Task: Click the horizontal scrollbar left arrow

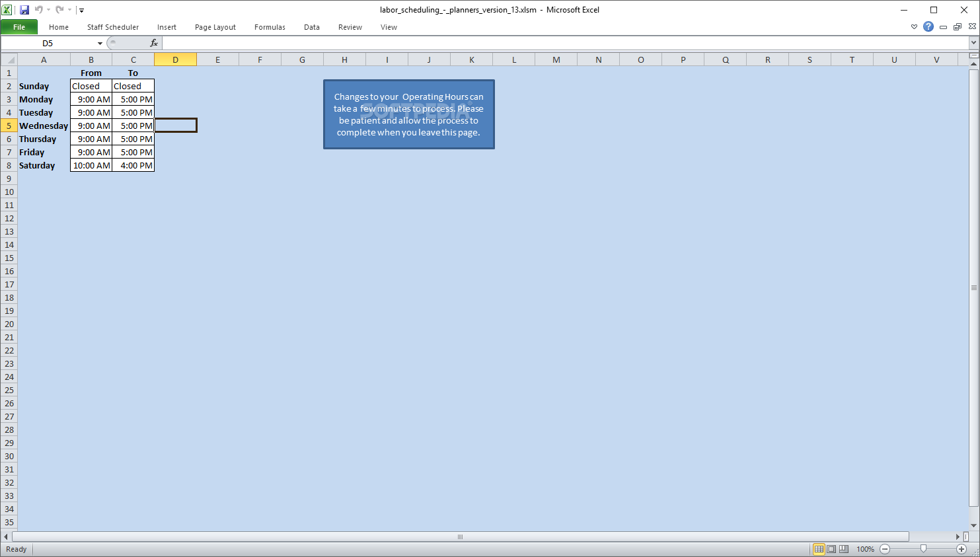Action: pyautogui.click(x=6, y=537)
